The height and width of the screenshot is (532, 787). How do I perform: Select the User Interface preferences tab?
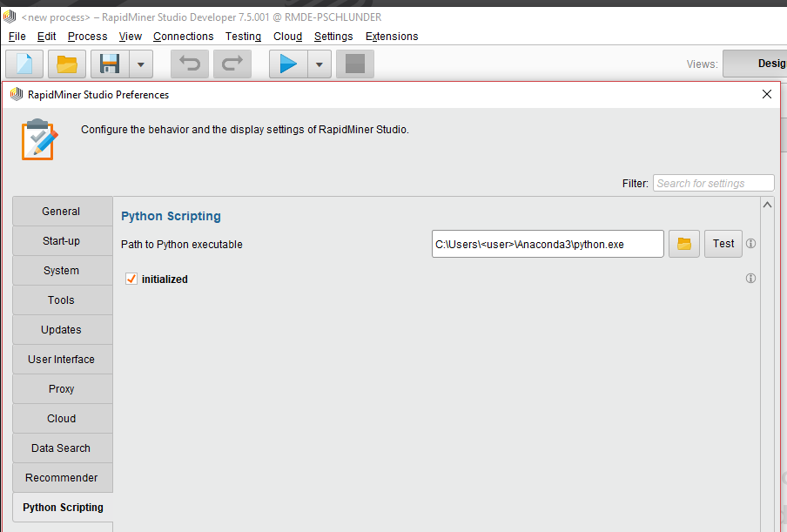(x=62, y=360)
